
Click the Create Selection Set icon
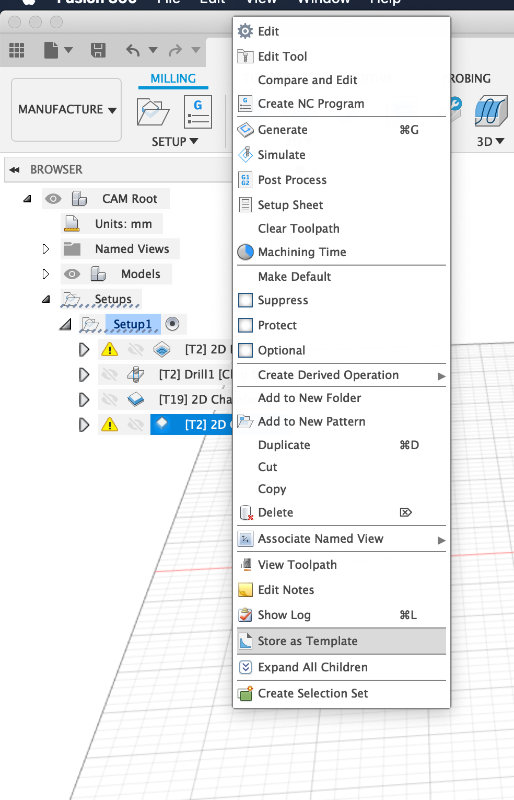click(246, 693)
